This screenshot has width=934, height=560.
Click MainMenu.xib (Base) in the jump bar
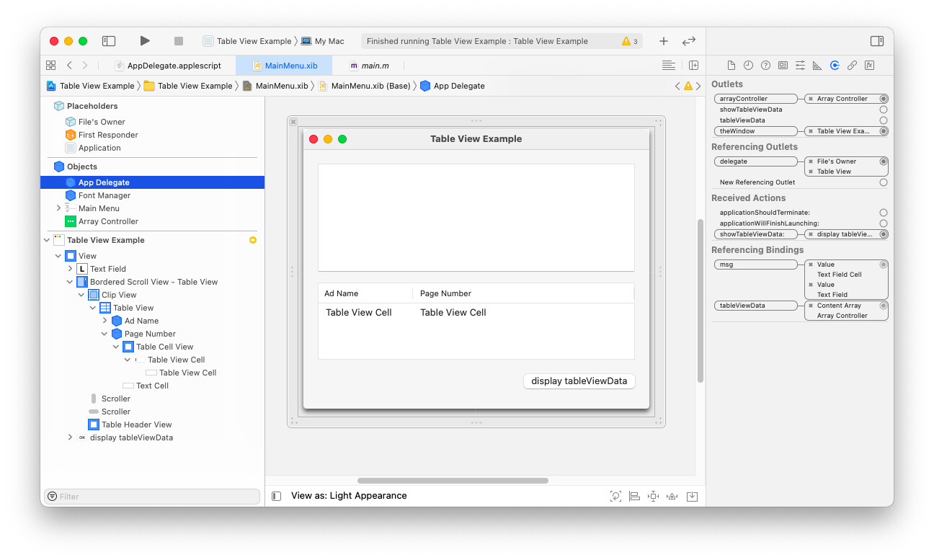click(365, 86)
